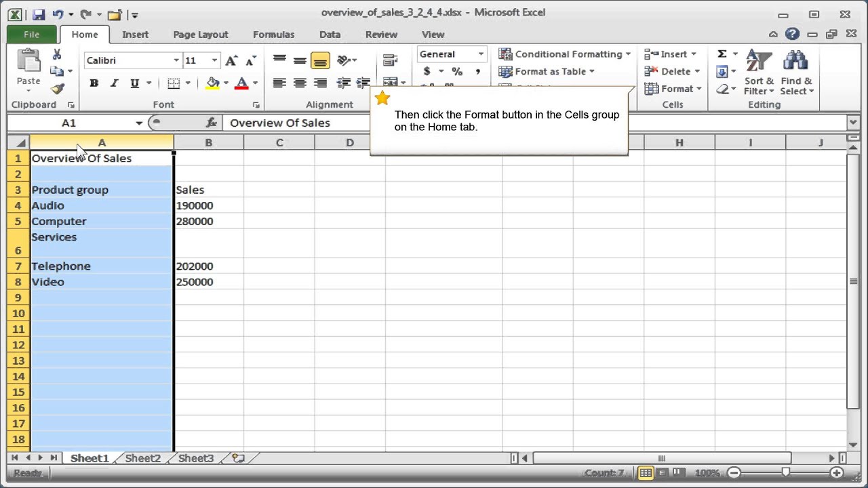
Task: Click the Insert button in Cells group
Action: (x=670, y=54)
